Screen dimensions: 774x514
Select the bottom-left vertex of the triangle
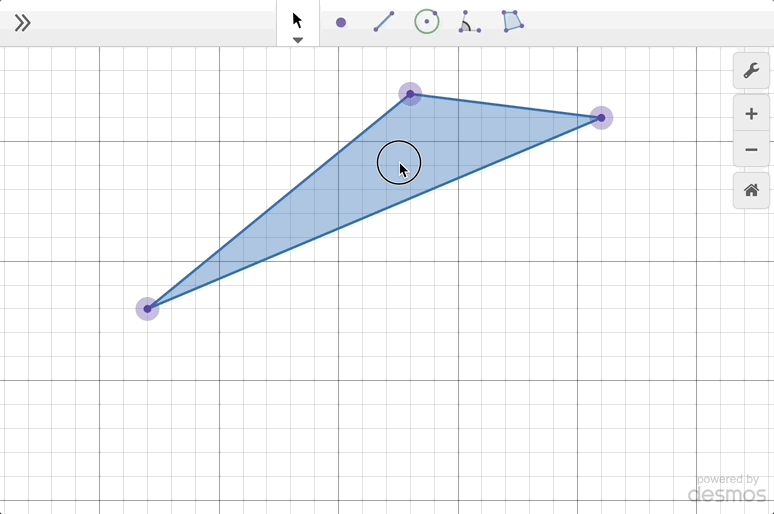tap(147, 308)
